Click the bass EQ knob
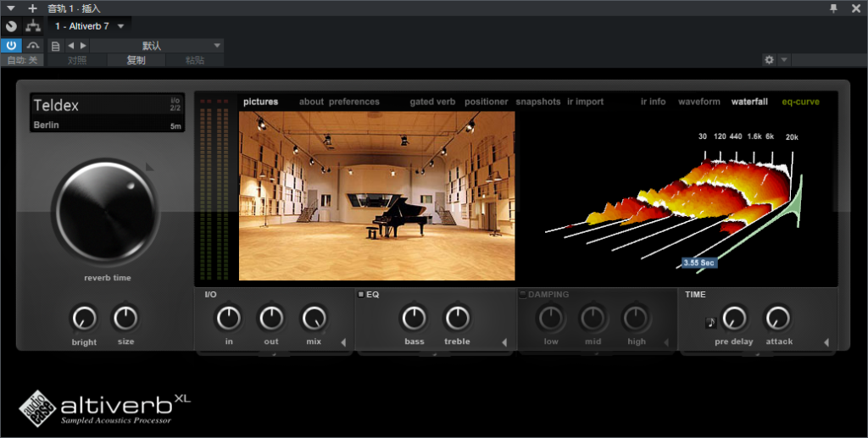 tap(414, 318)
